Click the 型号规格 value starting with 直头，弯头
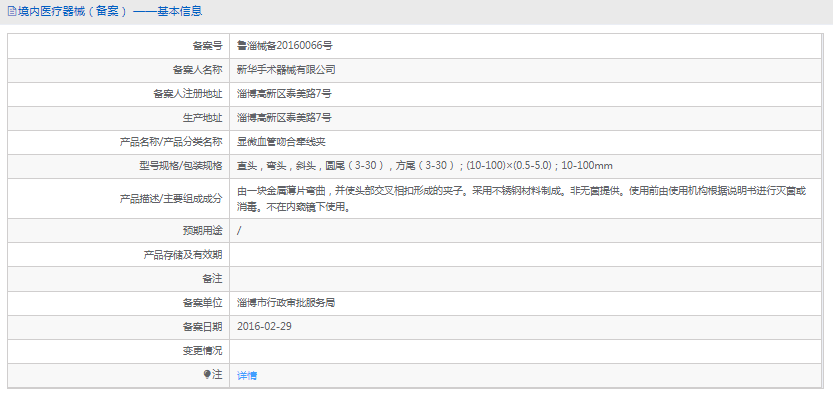Image resolution: width=833 pixels, height=398 pixels. click(x=425, y=166)
